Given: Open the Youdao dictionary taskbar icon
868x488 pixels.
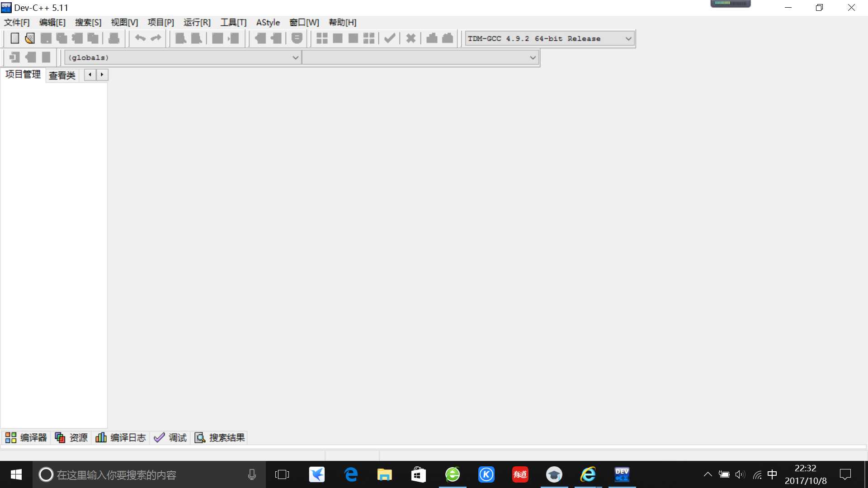Looking at the screenshot, I should tap(520, 474).
